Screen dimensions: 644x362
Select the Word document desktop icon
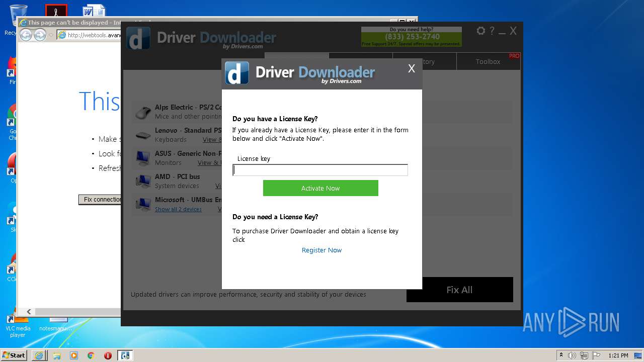tap(94, 11)
